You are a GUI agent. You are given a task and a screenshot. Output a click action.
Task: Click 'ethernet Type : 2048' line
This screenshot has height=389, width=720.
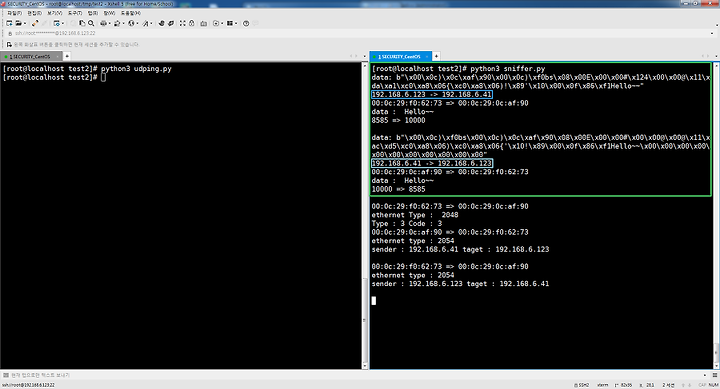[x=415, y=215]
